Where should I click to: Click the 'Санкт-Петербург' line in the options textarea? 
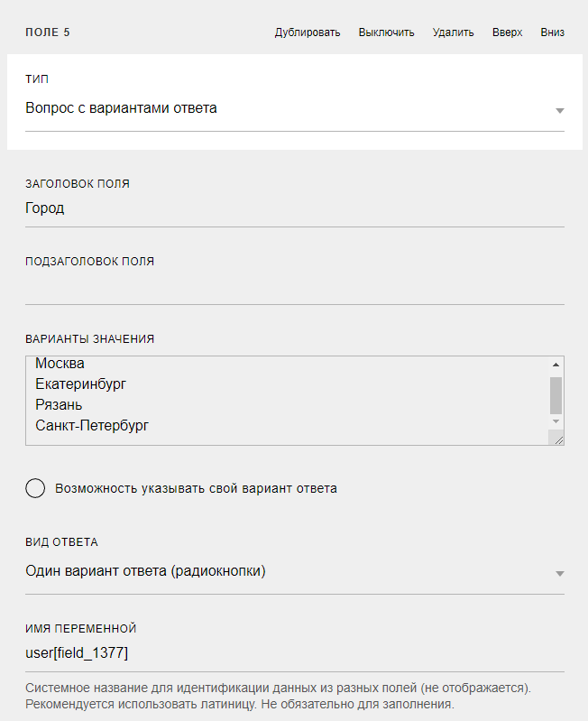(92, 426)
